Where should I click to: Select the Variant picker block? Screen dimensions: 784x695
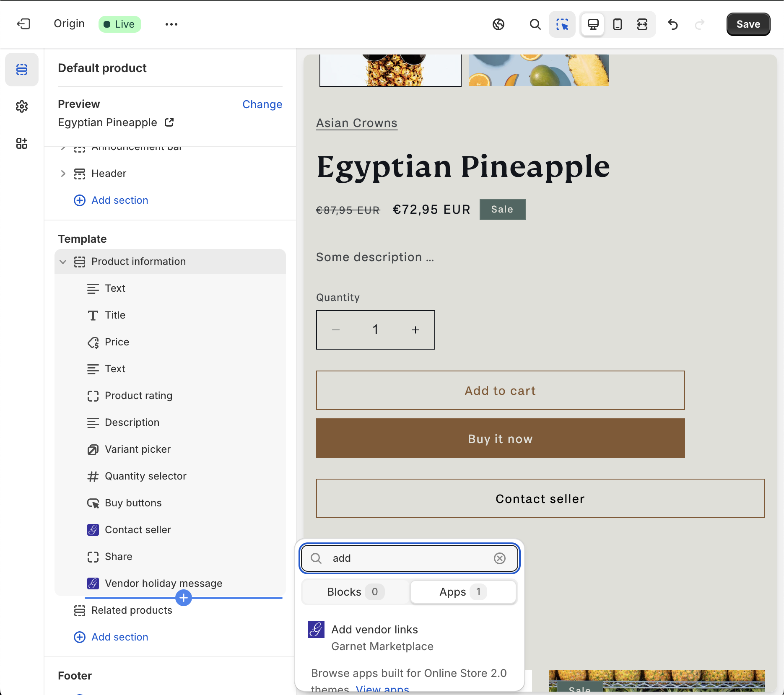coord(138,449)
